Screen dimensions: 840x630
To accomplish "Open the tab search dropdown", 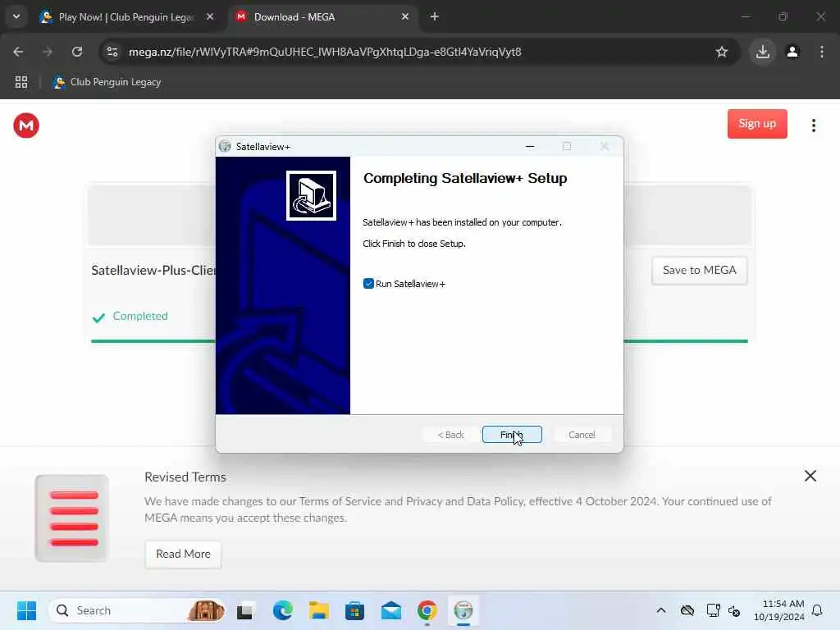I will pyautogui.click(x=16, y=16).
